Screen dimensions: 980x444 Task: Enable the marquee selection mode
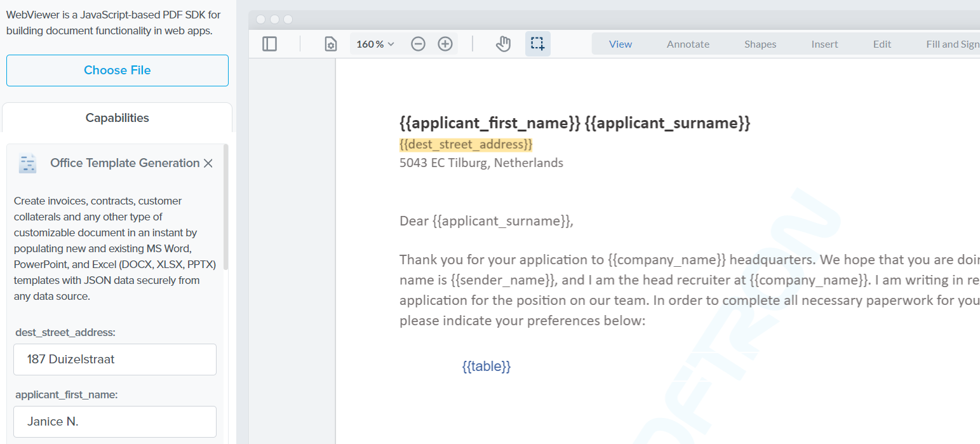click(537, 43)
